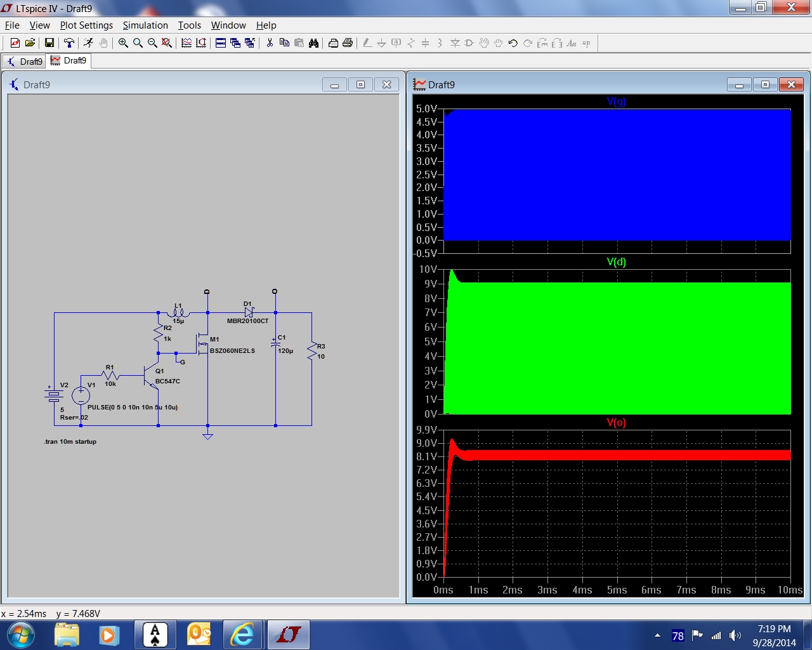Click the Zoom full extents icon
The image size is (812, 650).
[167, 43]
